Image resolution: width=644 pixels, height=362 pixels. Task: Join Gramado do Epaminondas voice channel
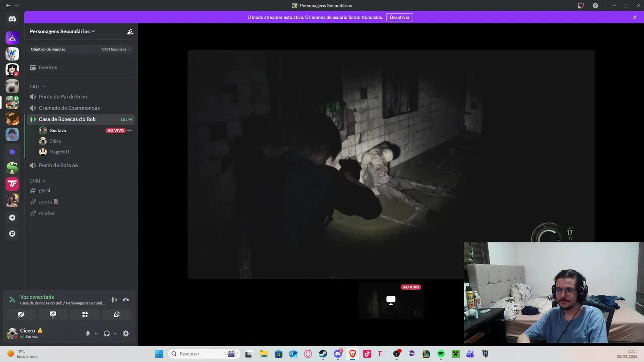click(x=80, y=108)
